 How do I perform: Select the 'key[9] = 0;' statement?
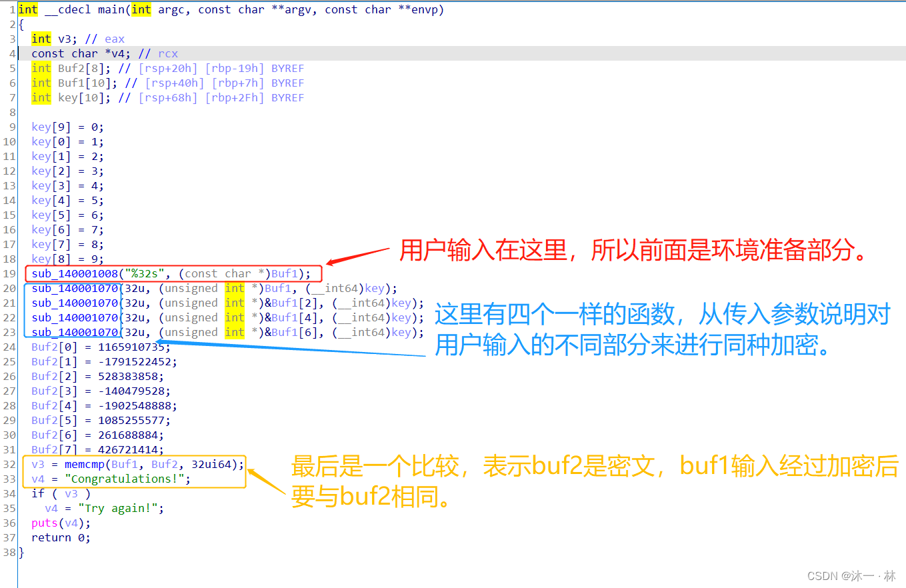68,127
